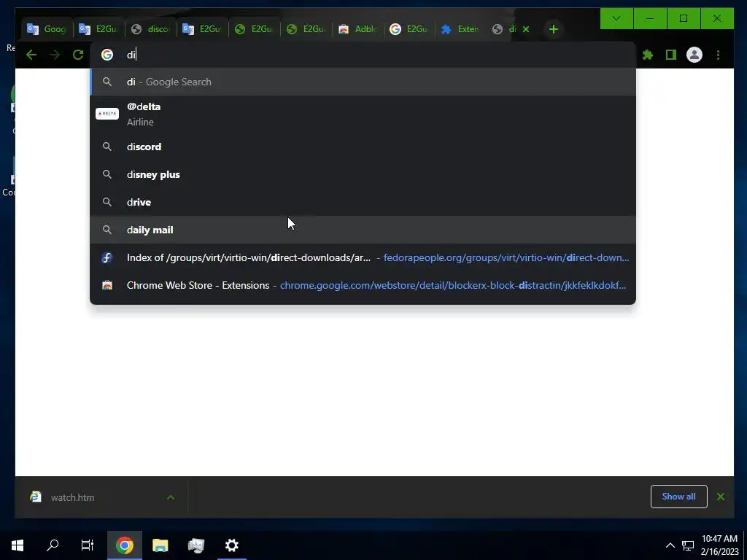This screenshot has height=560, width=747.
Task: Open tab search chevron in title bar
Action: 616,18
